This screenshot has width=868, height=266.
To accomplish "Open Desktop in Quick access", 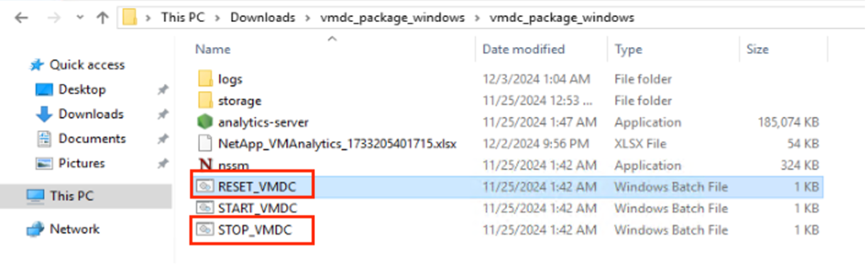I will 82,90.
